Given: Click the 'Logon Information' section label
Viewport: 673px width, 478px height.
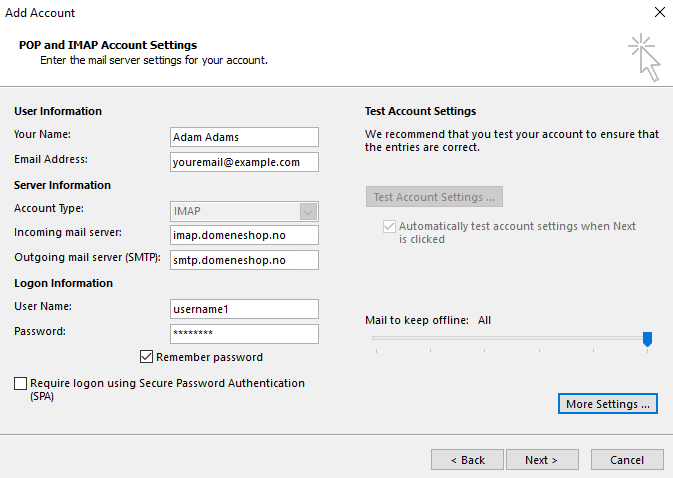Looking at the screenshot, I should 64,283.
